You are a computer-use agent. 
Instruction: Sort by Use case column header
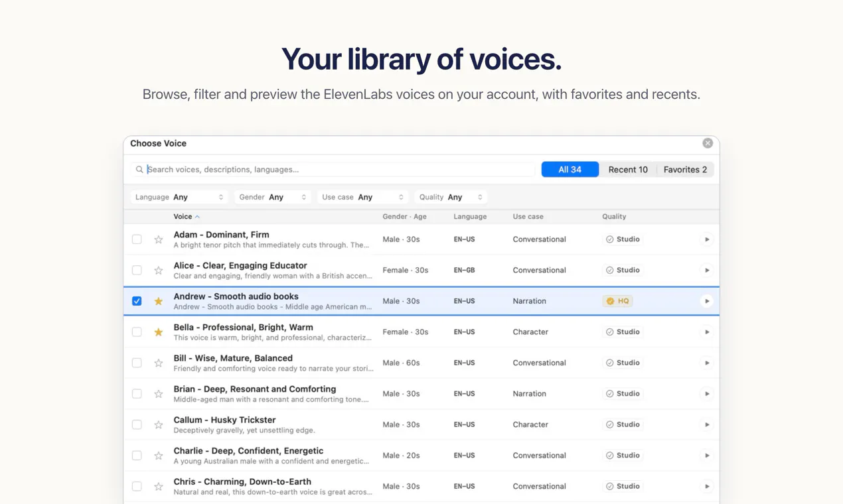point(528,217)
